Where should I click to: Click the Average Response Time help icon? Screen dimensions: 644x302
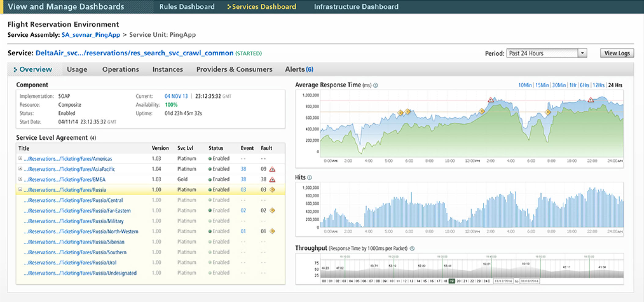click(x=376, y=85)
